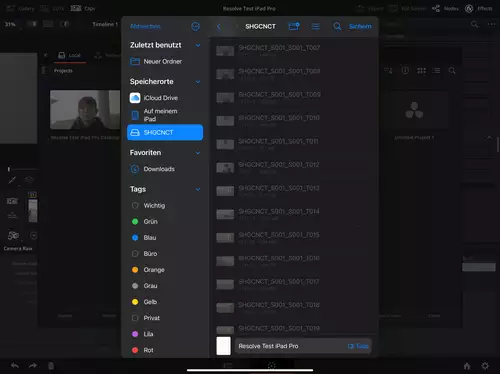This screenshot has width=500, height=374.
Task: Open Neuer Ordner in recent list
Action: (165, 61)
